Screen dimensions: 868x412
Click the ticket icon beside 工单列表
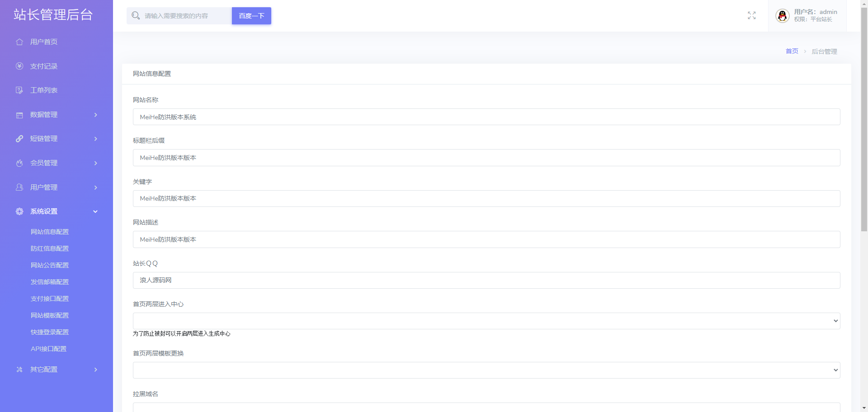19,90
